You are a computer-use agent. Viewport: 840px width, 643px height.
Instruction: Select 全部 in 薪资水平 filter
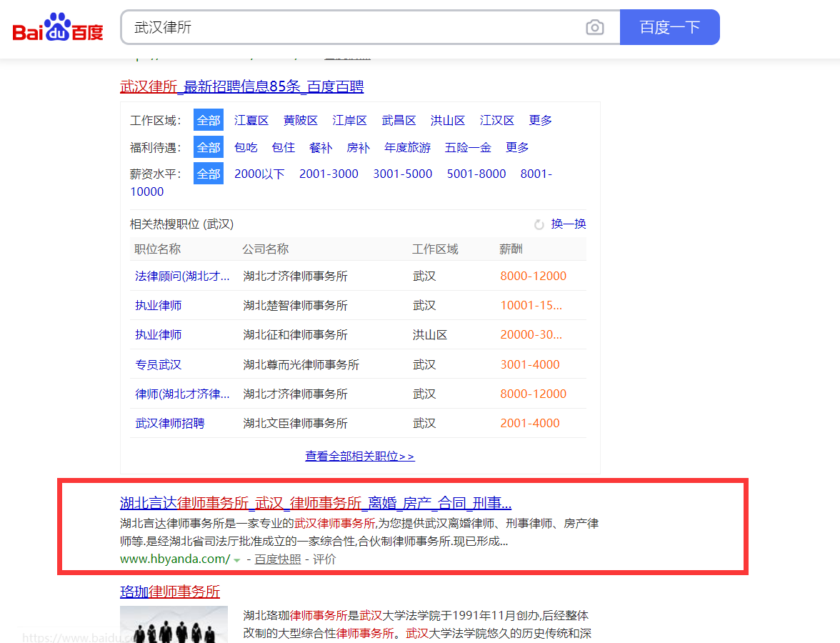(x=209, y=174)
